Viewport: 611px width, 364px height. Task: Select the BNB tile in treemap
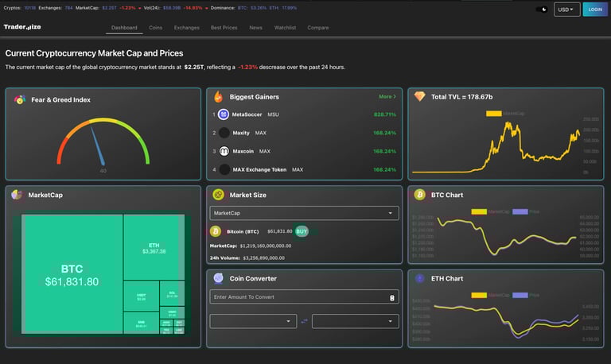click(x=141, y=323)
